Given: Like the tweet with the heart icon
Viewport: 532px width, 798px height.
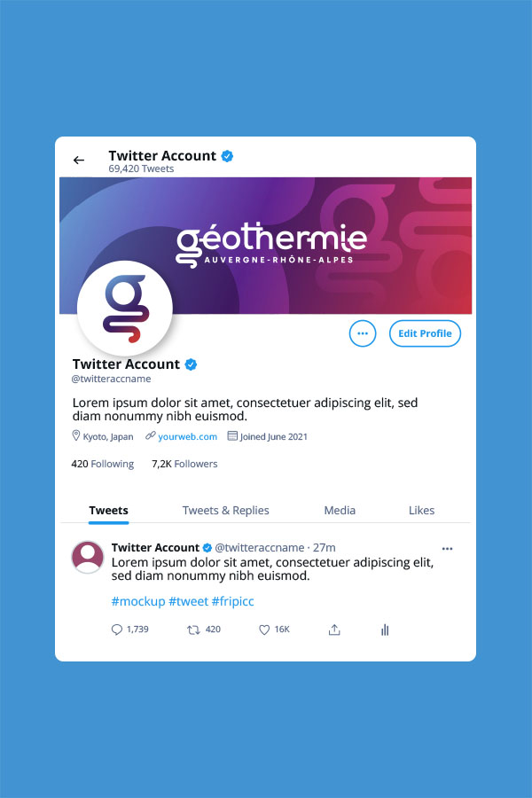Looking at the screenshot, I should click(x=264, y=630).
